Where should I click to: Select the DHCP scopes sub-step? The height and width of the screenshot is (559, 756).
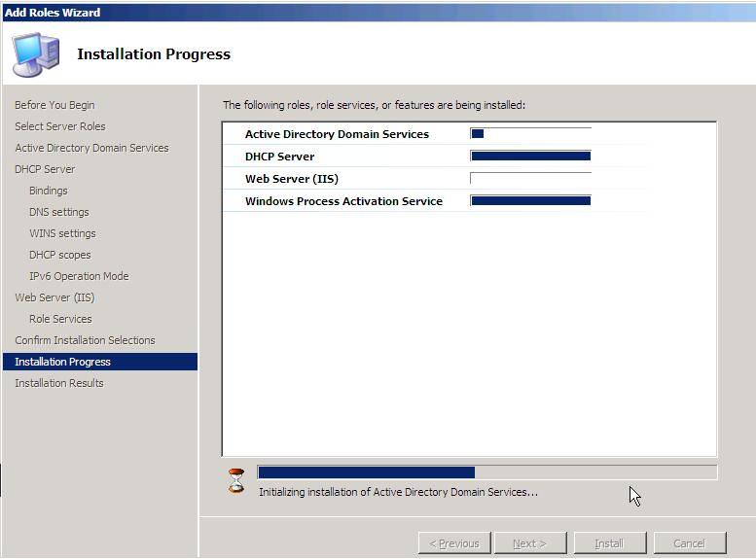[59, 255]
